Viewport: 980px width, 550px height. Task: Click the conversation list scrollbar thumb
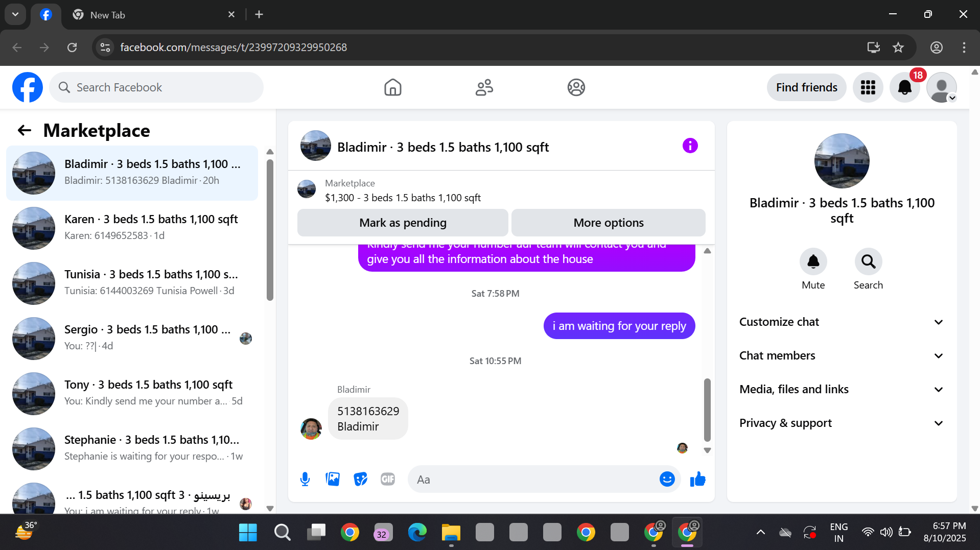[270, 230]
